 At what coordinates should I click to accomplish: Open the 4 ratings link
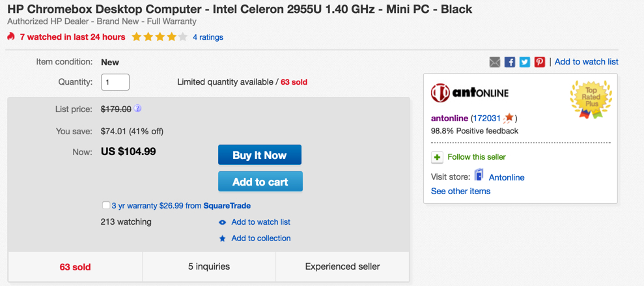click(x=208, y=37)
